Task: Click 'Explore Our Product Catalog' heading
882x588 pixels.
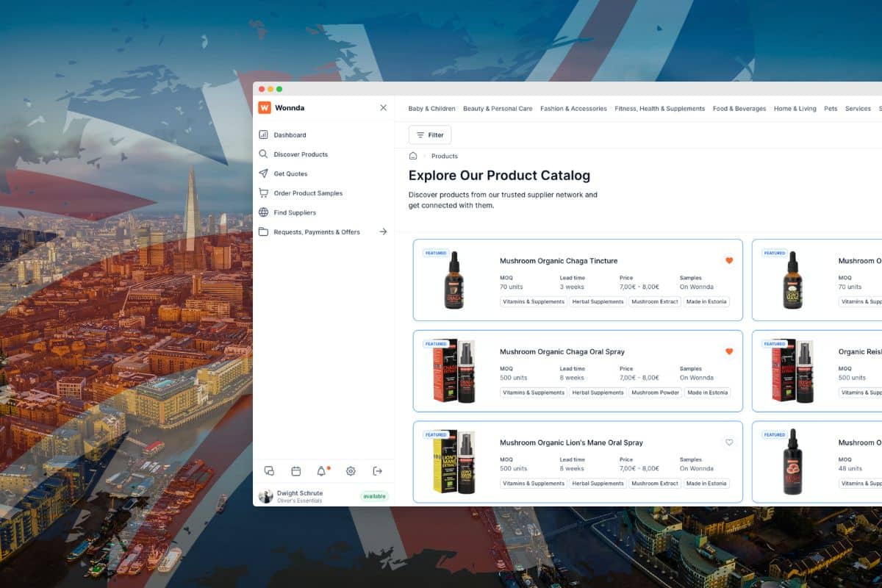Action: pyautogui.click(x=499, y=176)
